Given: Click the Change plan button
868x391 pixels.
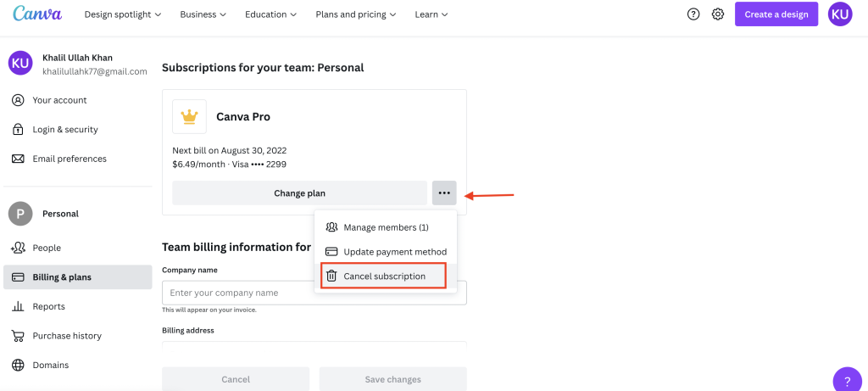Looking at the screenshot, I should (299, 193).
